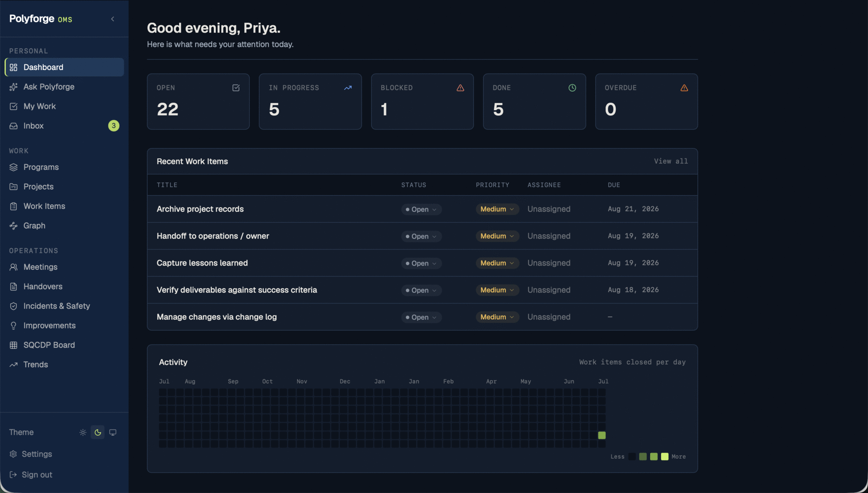
Task: Open the Open count card showing 22
Action: click(x=198, y=102)
